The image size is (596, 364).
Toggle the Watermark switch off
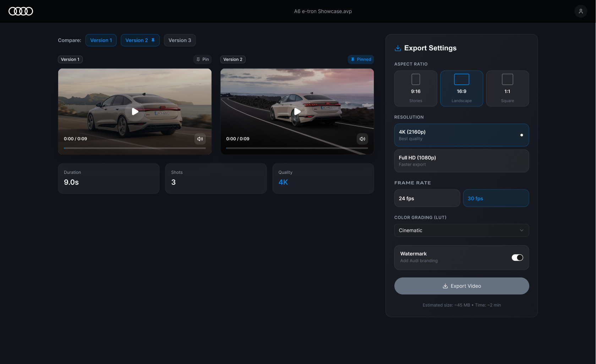click(517, 258)
